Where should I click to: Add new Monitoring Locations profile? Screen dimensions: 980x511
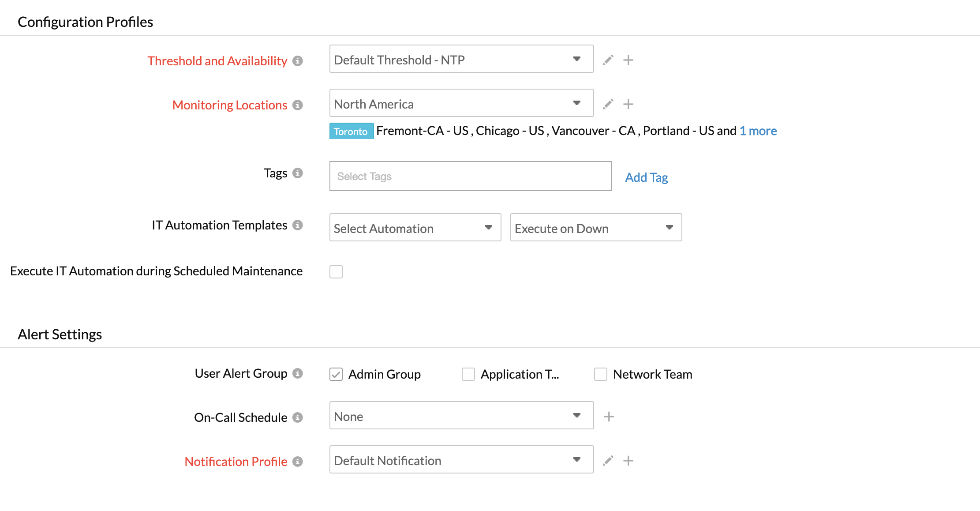628,104
